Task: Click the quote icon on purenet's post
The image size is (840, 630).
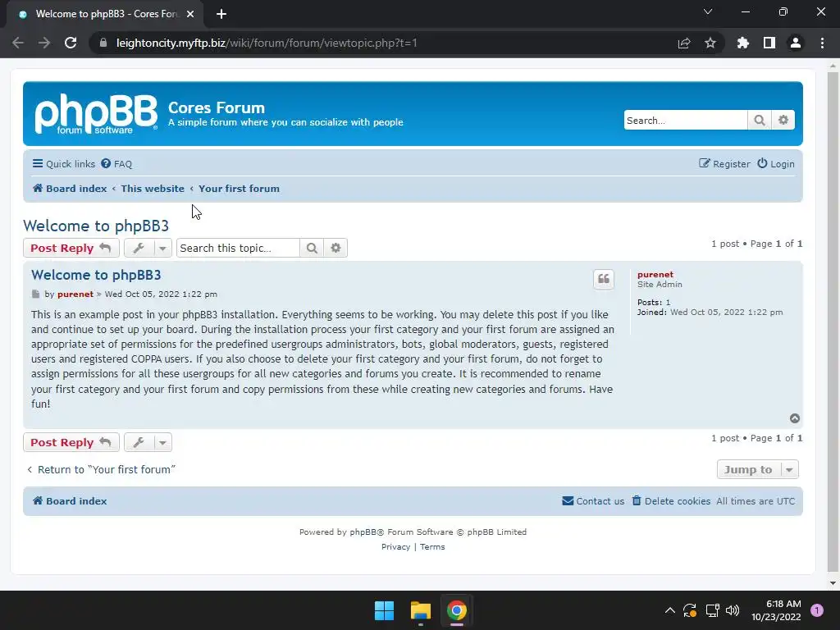Action: click(x=603, y=279)
